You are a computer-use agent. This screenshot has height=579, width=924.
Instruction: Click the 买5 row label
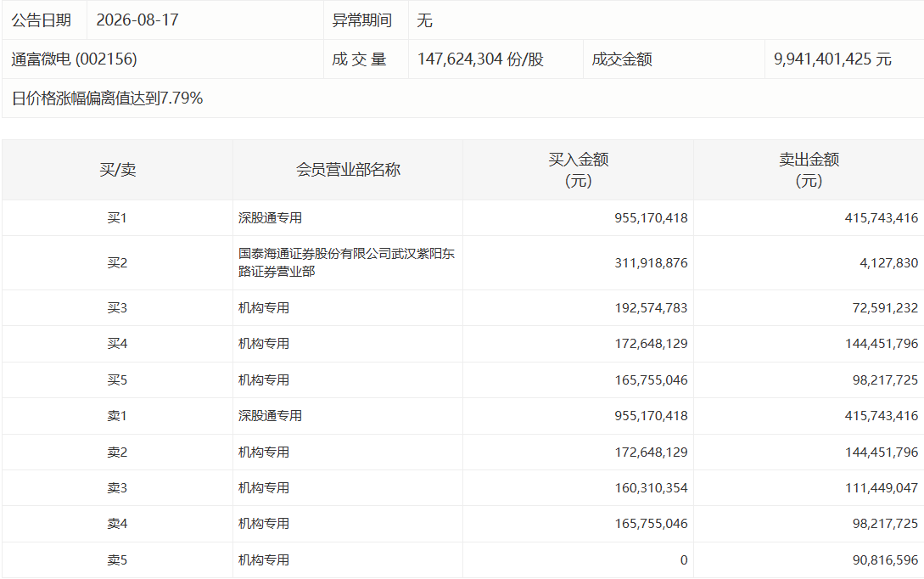pos(117,380)
